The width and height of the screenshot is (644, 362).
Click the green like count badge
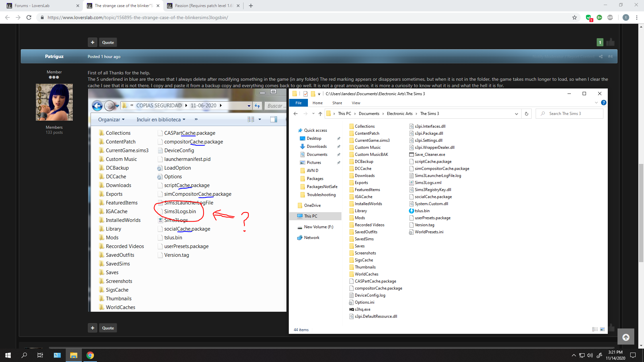[600, 42]
